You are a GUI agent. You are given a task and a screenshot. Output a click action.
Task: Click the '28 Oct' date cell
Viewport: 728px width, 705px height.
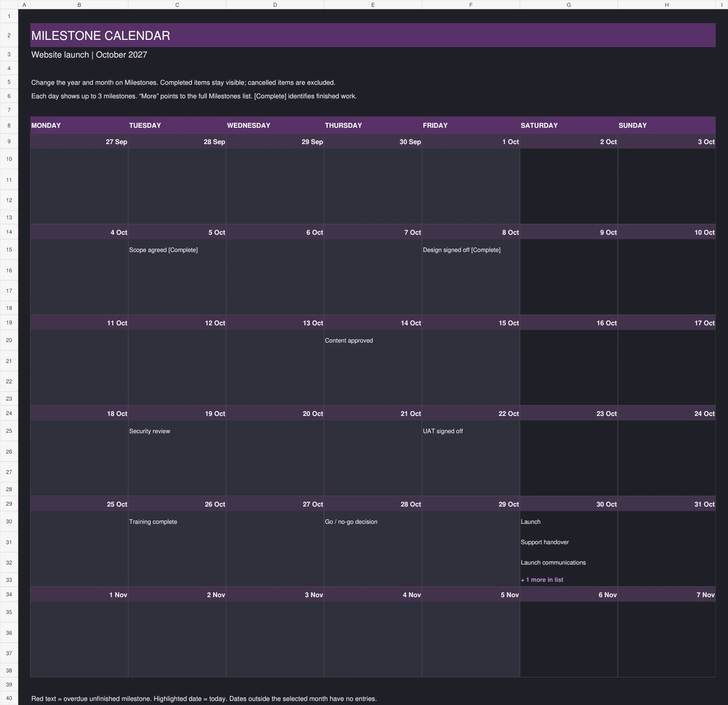tap(373, 504)
